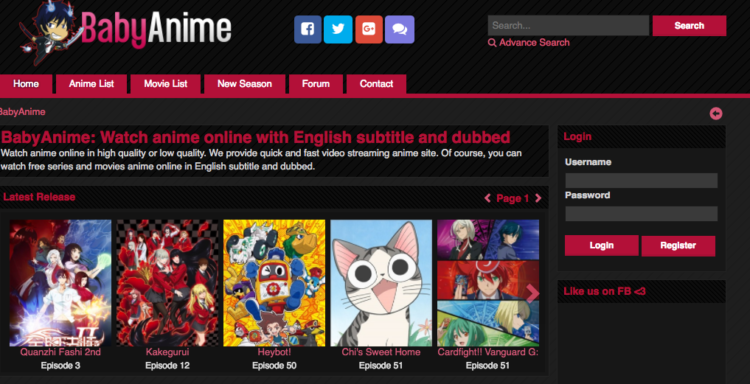The height and width of the screenshot is (384, 750).
Task: Open the New Season tab
Action: 244,84
